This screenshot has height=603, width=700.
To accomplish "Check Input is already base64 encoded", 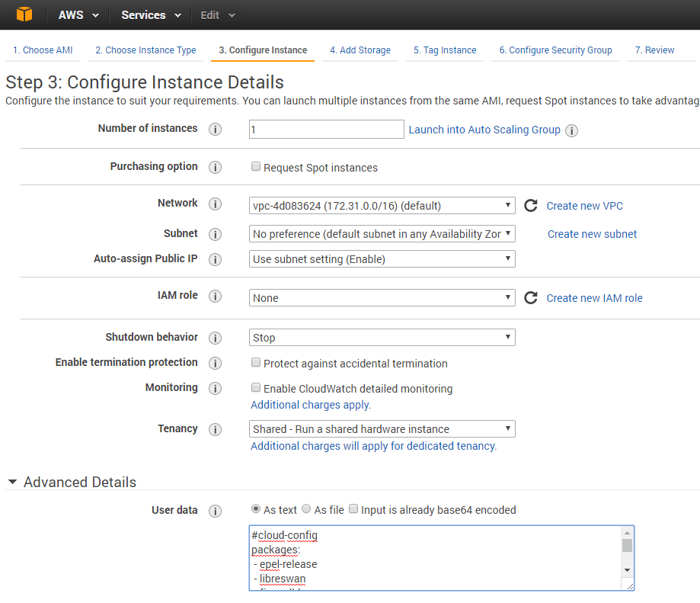I will pos(353,508).
